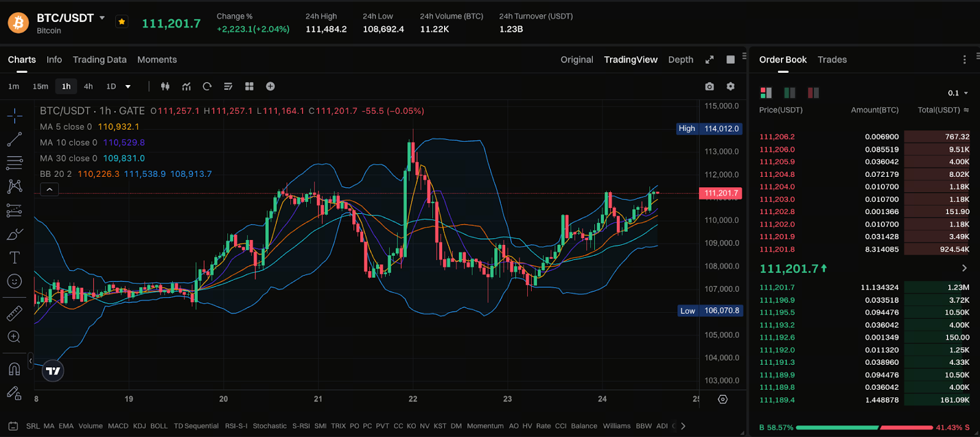Open the 0.1 price grouping dropdown

958,93
